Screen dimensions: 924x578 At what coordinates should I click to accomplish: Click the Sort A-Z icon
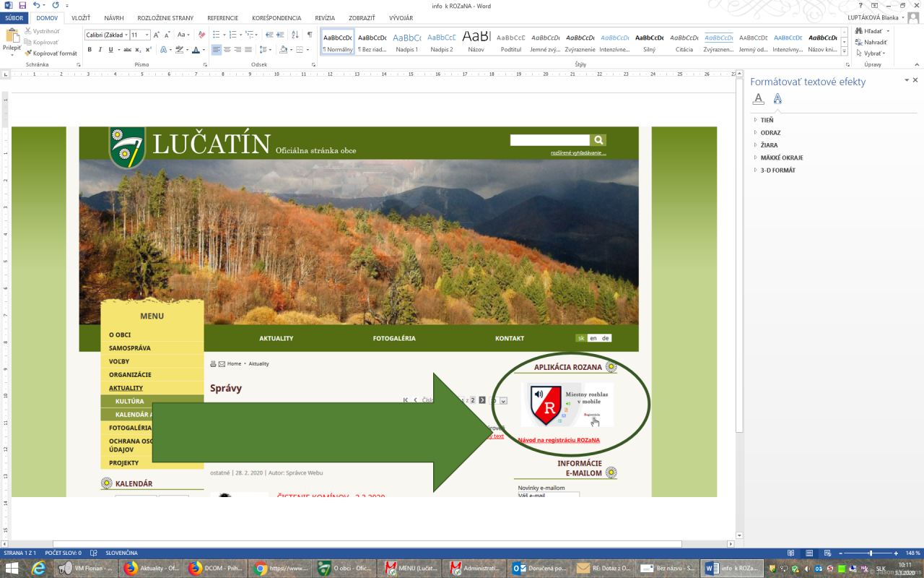click(x=295, y=35)
